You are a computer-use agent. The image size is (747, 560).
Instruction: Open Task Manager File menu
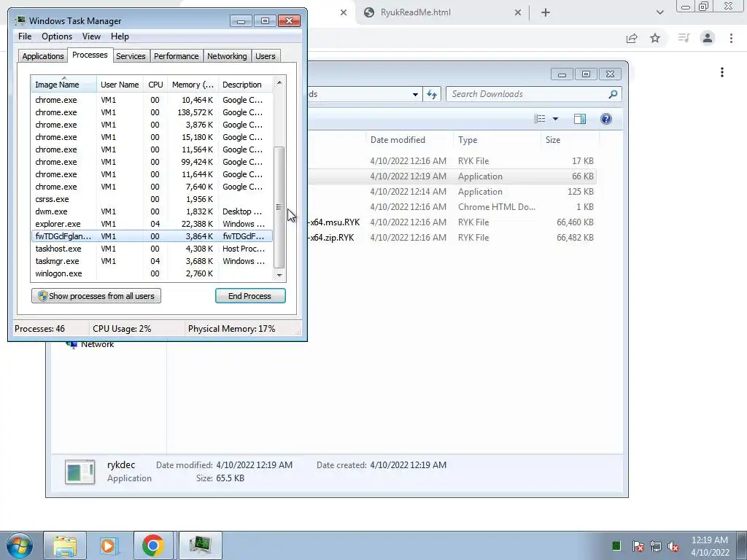(25, 36)
